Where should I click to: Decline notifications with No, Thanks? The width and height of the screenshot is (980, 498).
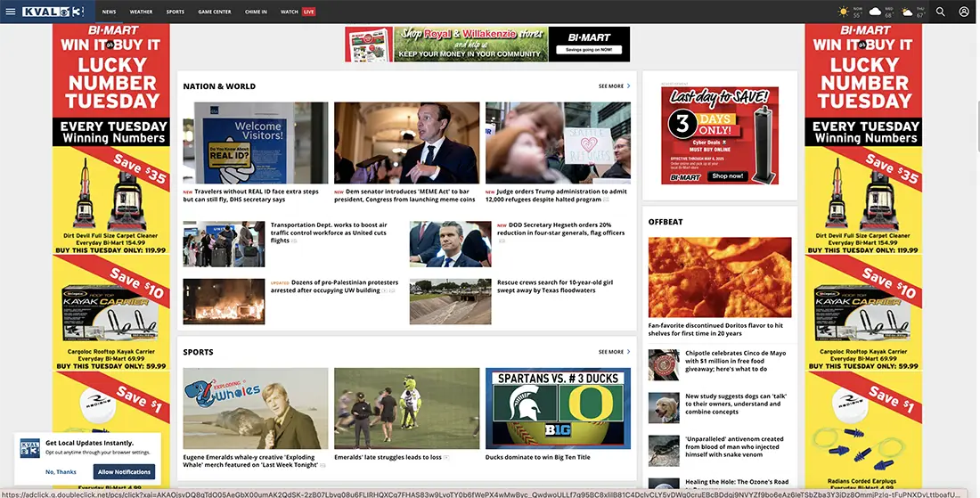[61, 472]
